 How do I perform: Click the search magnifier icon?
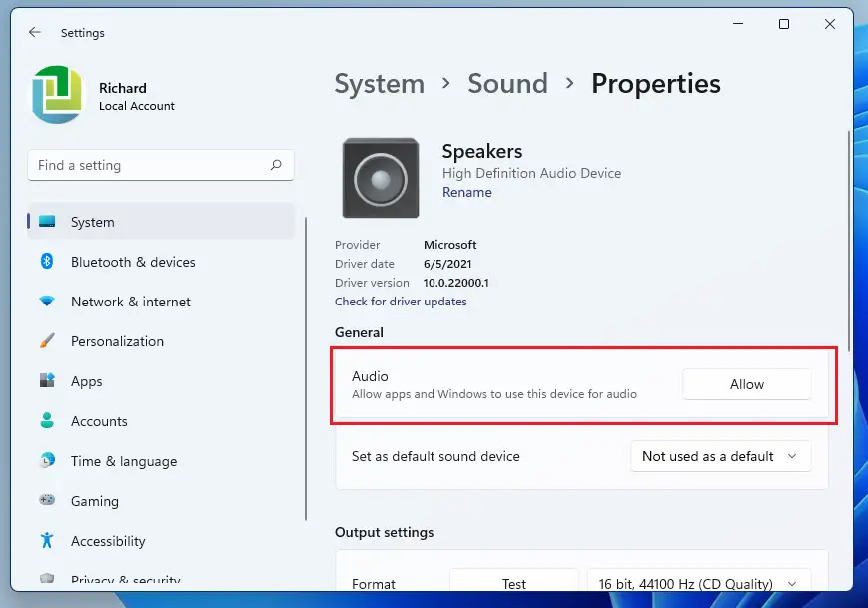[276, 165]
